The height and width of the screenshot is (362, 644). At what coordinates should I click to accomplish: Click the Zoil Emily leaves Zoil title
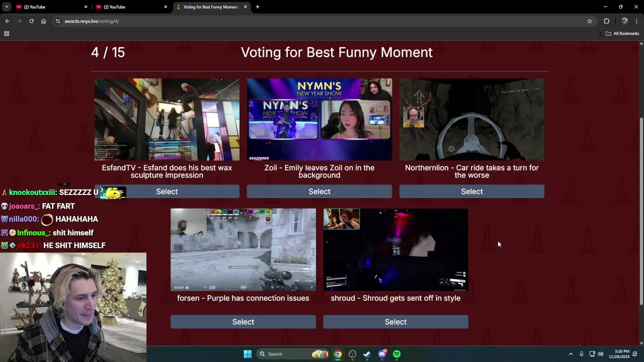pyautogui.click(x=319, y=171)
